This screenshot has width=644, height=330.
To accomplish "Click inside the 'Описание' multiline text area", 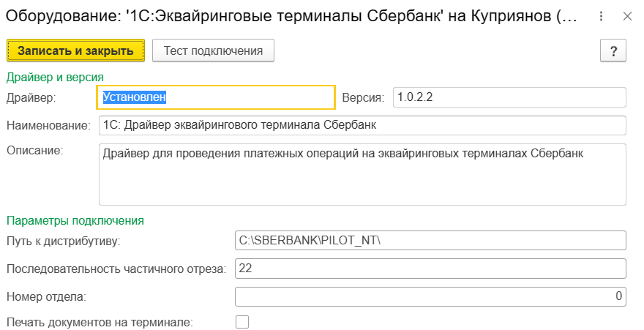I will (x=362, y=174).
